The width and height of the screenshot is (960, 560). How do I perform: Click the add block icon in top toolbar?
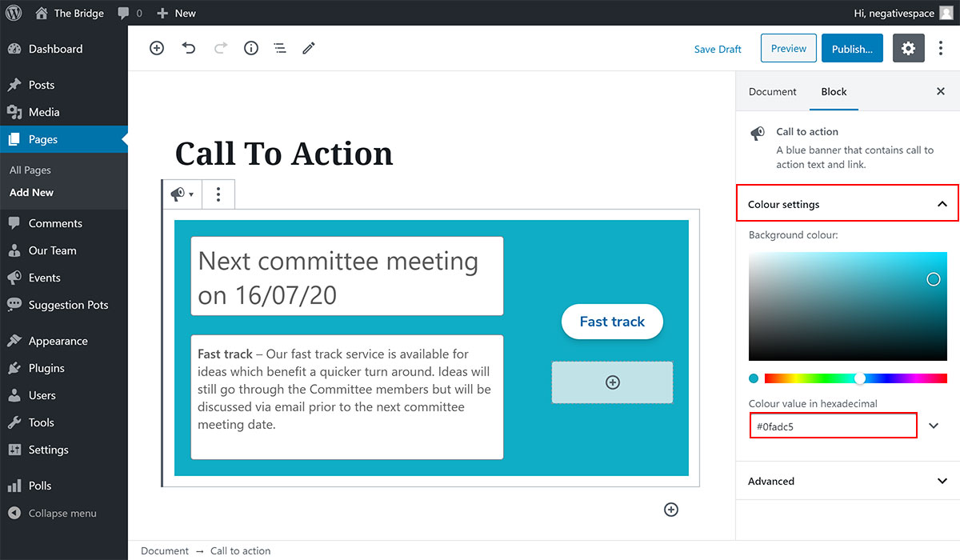tap(157, 48)
